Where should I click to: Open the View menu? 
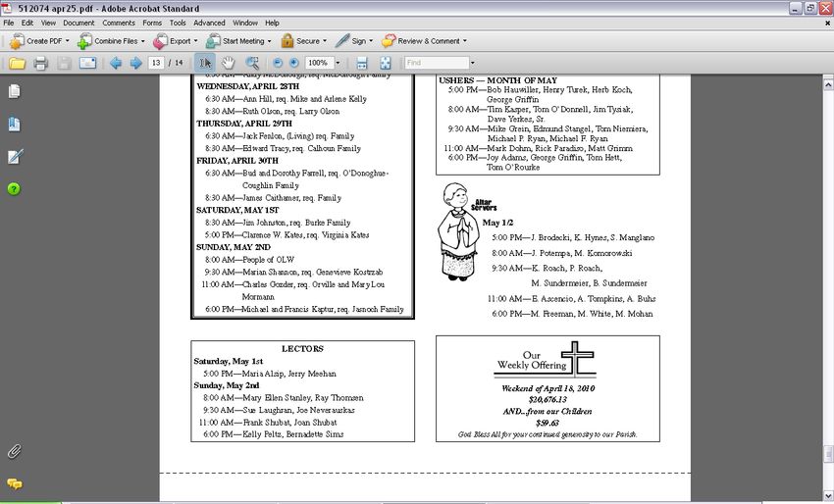click(x=48, y=23)
